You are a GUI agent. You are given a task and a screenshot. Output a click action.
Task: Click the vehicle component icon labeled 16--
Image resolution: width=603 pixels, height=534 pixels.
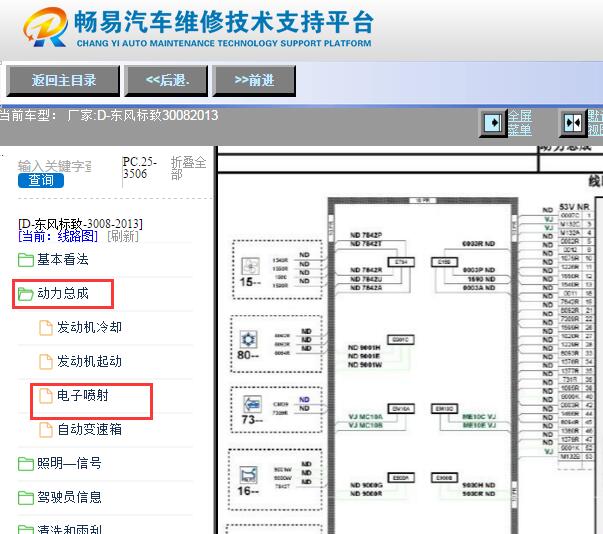click(x=248, y=474)
